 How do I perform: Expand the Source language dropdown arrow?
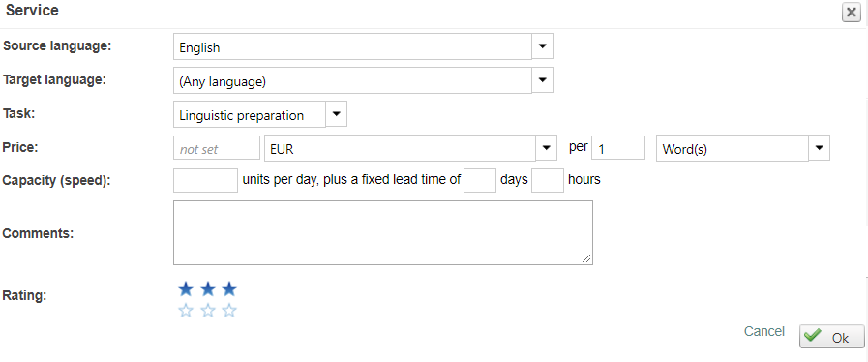543,46
